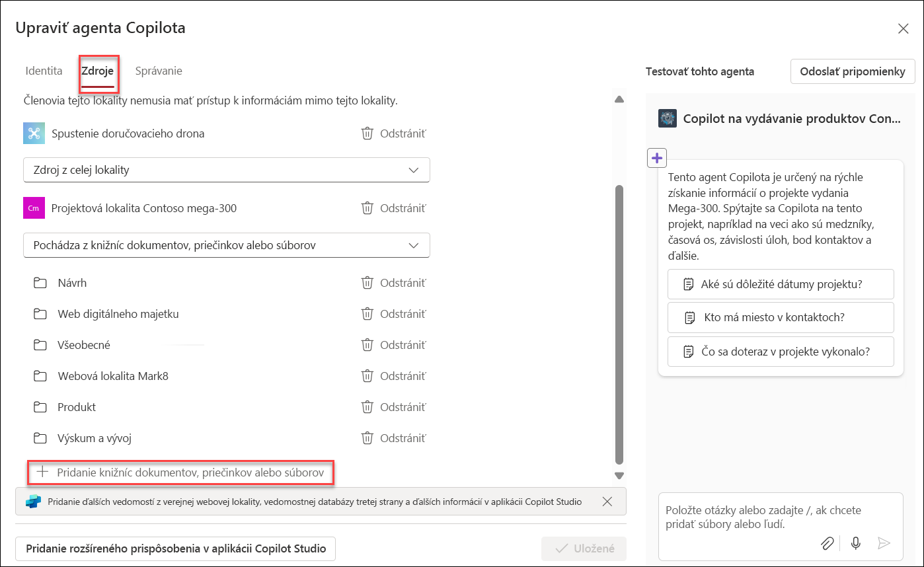Click Projektová lokalita Contoso mega-300 site name
Image resolution: width=924 pixels, height=567 pixels.
(144, 208)
